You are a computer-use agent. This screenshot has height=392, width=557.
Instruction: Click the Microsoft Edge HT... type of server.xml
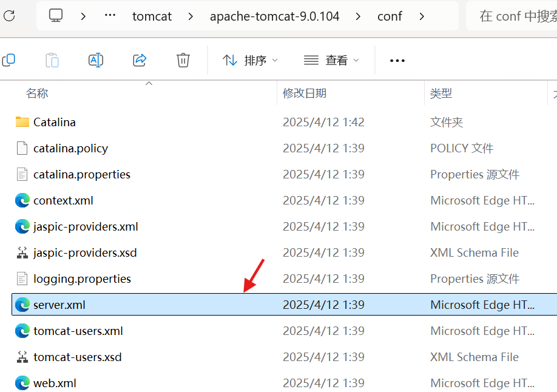[x=482, y=305]
